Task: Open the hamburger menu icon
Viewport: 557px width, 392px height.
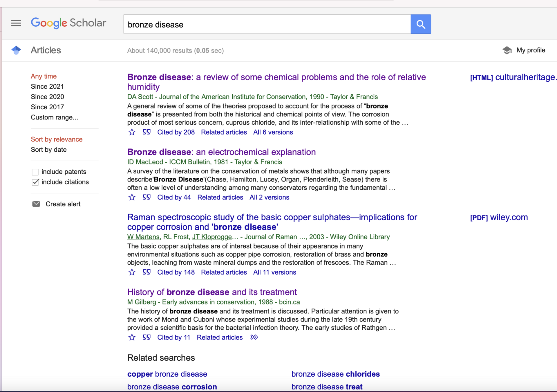Action: pyautogui.click(x=16, y=23)
